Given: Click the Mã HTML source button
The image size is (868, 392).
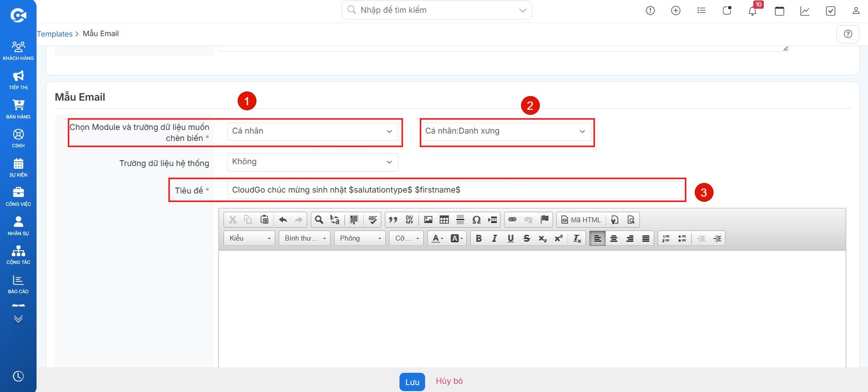Looking at the screenshot, I should [581, 220].
